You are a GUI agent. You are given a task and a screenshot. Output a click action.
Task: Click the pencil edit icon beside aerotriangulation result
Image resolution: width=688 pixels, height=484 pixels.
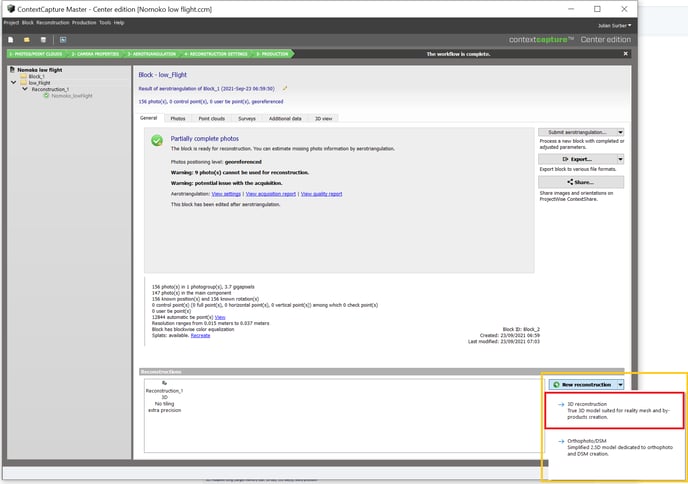[285, 88]
